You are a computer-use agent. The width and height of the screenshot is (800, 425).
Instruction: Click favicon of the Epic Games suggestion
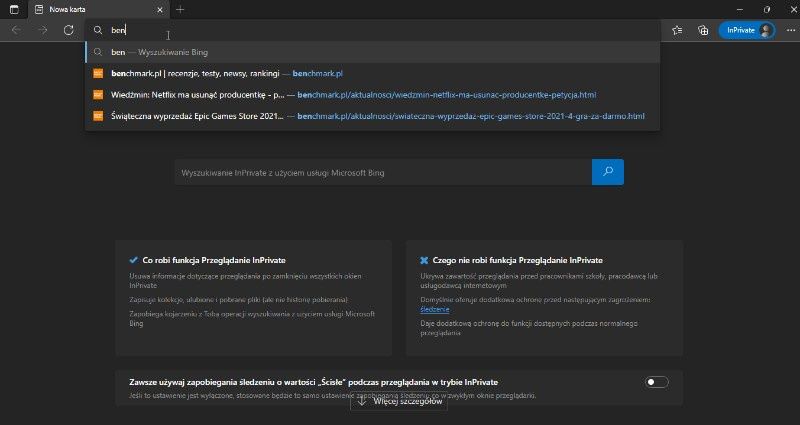click(x=98, y=116)
